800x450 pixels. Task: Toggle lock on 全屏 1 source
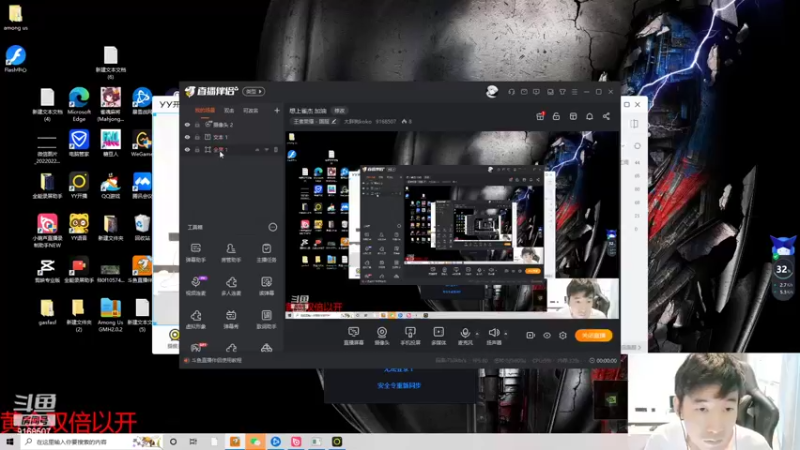coord(197,150)
